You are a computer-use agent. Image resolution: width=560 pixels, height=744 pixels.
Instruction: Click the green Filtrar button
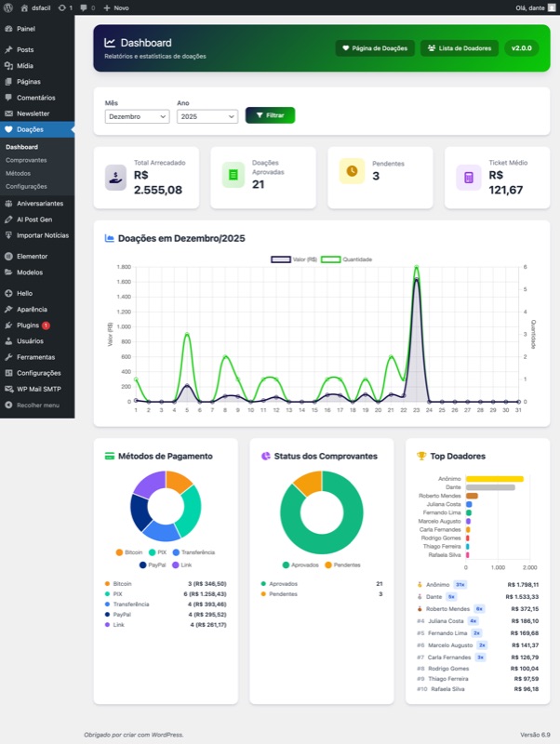click(270, 115)
